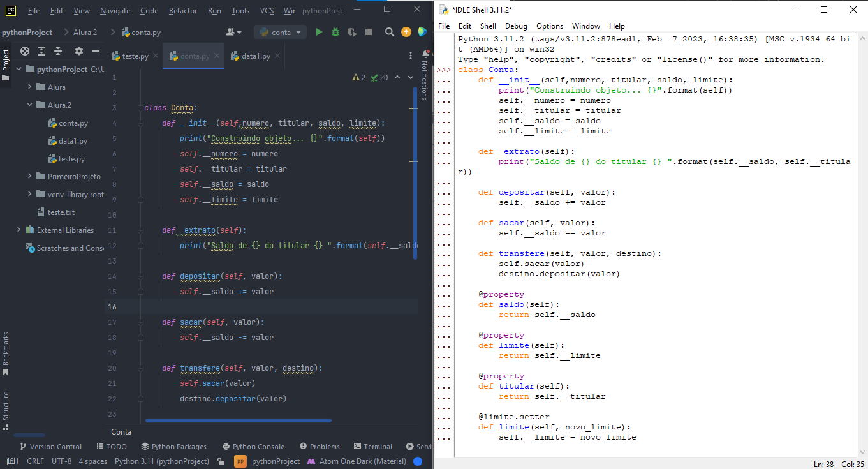Hide the Project panel with the minus icon
The width and height of the screenshot is (868, 469).
point(96,51)
